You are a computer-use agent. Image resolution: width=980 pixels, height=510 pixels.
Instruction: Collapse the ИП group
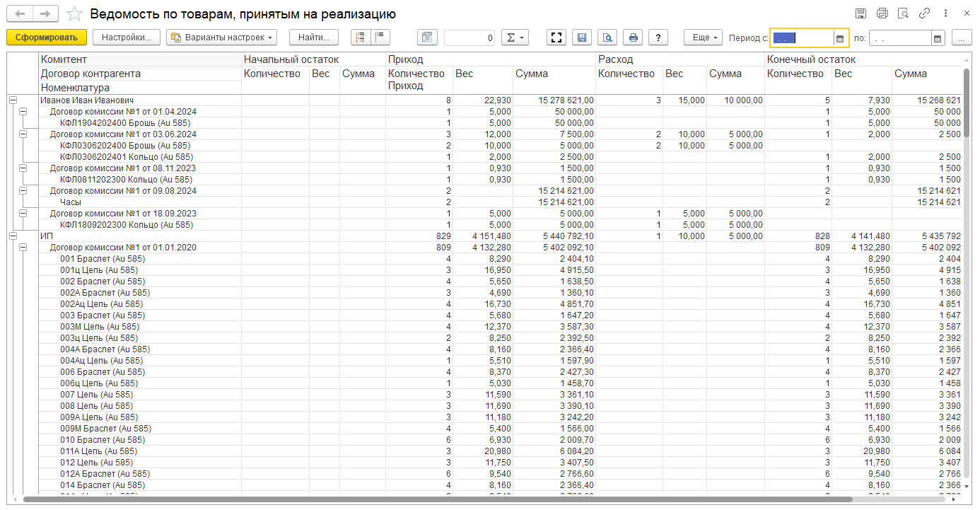[x=12, y=236]
